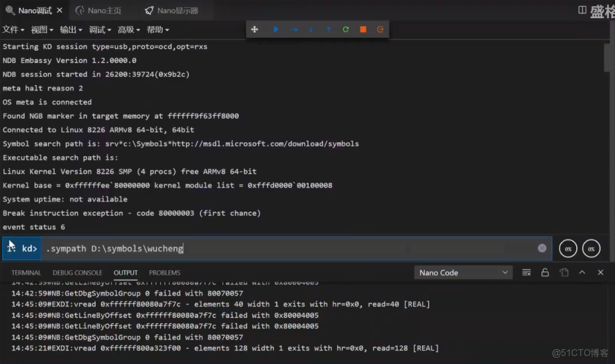Switch to the Nano调试 tab

[28, 11]
